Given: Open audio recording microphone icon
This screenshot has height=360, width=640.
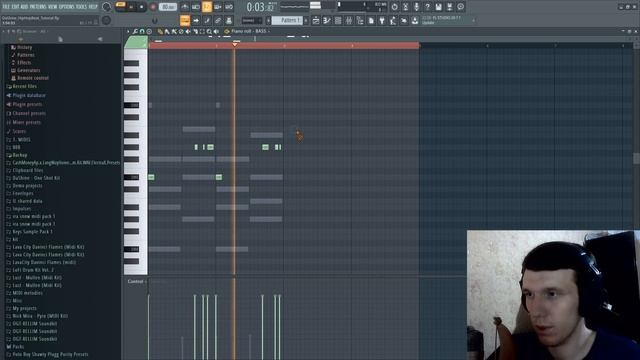Looking at the screenshot, I should (416, 7).
